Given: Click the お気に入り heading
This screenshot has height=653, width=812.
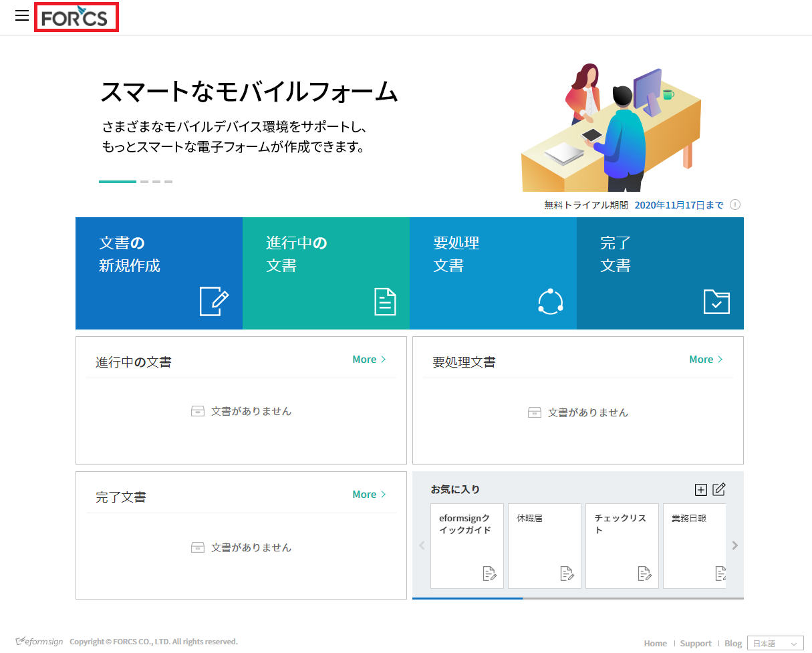Looking at the screenshot, I should click(x=455, y=490).
